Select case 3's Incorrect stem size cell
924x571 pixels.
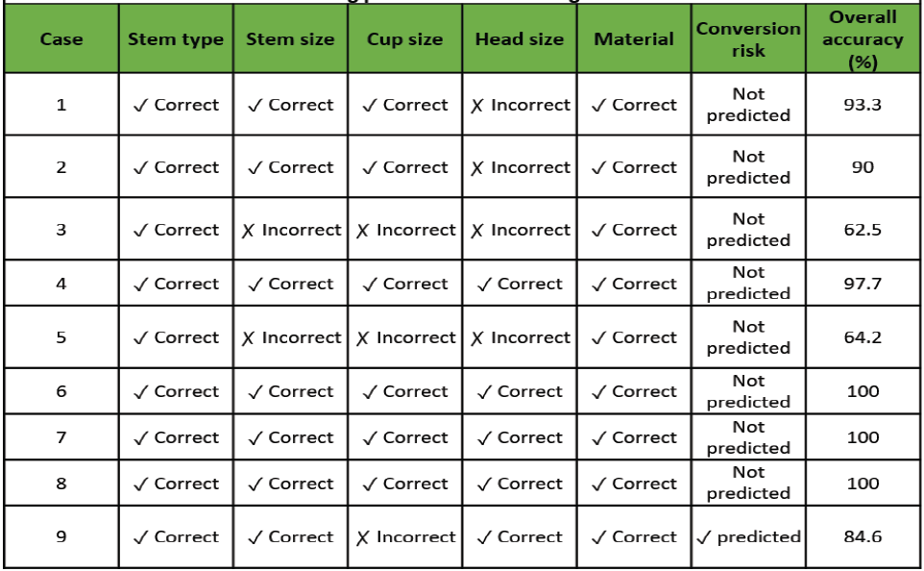[290, 230]
